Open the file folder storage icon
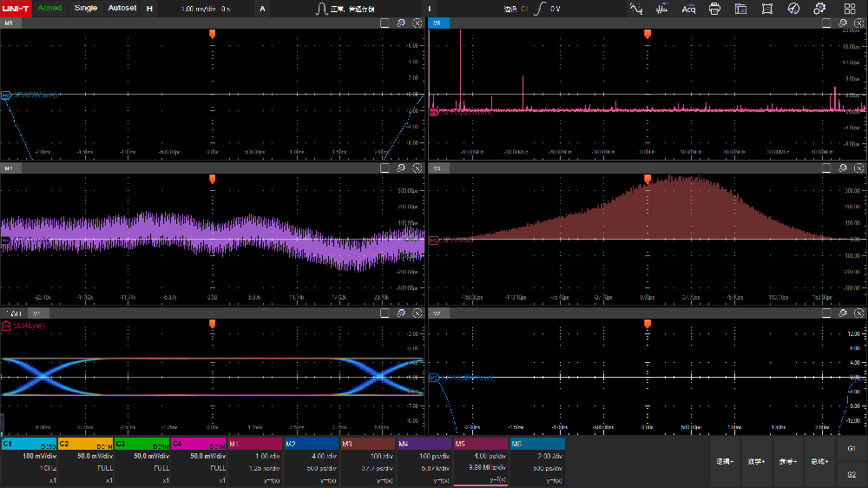This screenshot has height=488, width=868. pyautogui.click(x=740, y=9)
